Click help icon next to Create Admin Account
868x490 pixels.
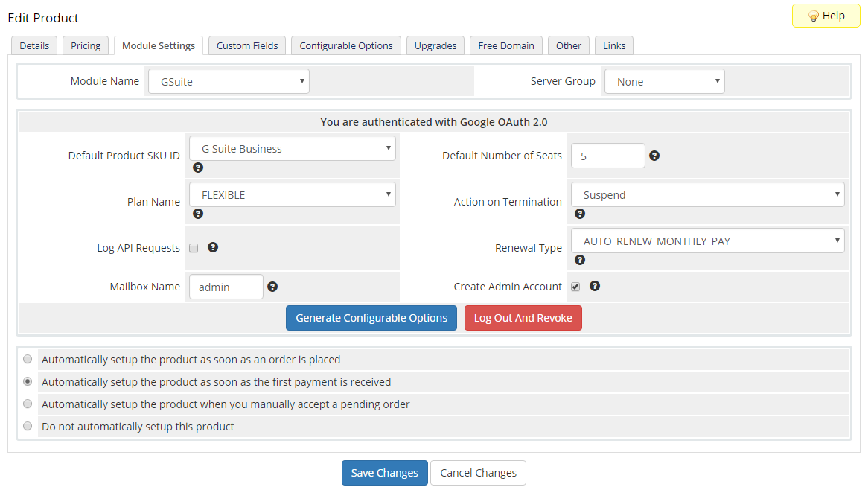point(595,286)
